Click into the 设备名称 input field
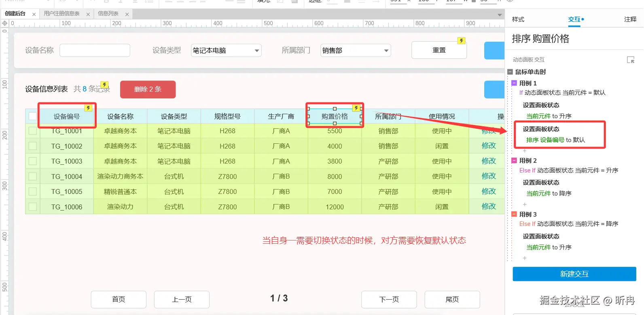 pyautogui.click(x=95, y=50)
